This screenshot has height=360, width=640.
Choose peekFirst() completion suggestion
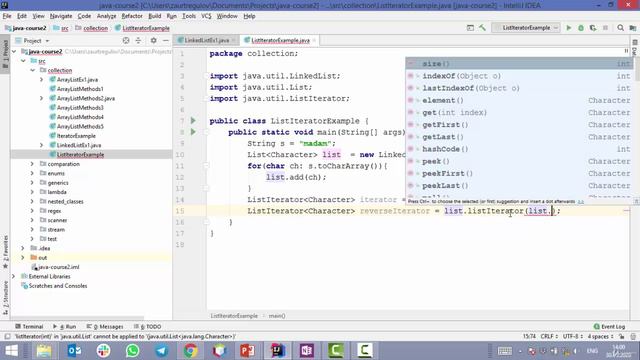[520, 173]
